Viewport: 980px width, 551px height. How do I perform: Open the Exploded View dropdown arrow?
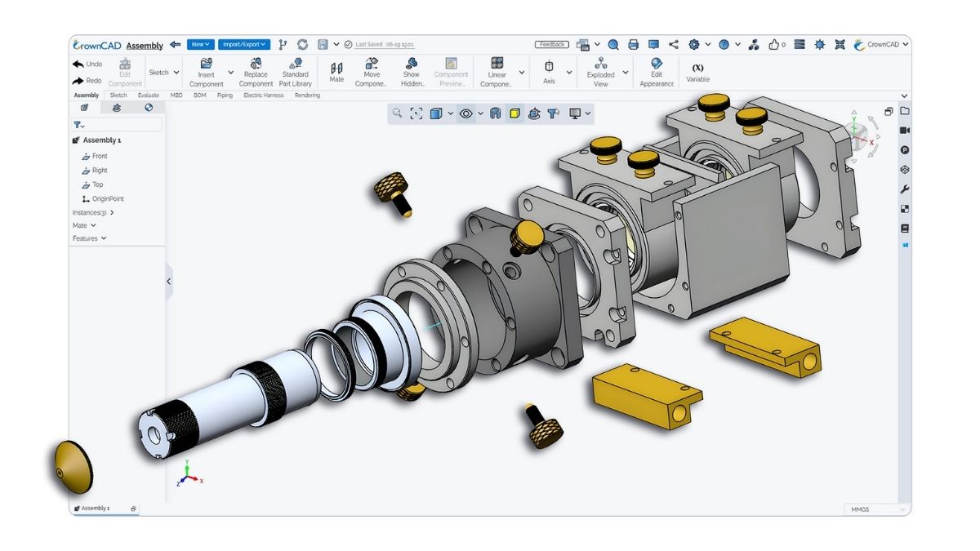[x=626, y=73]
